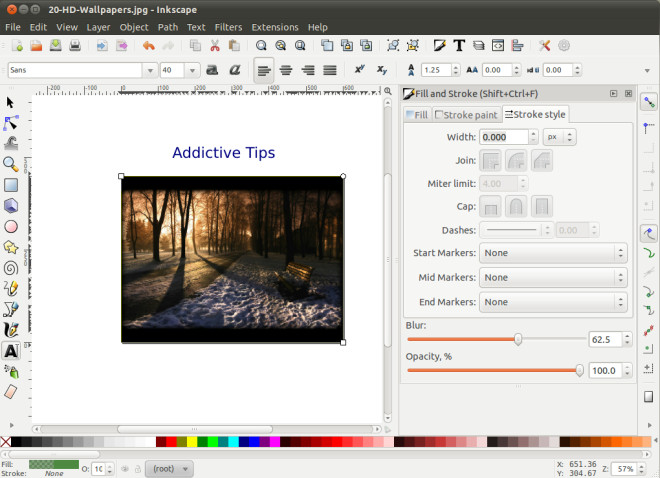Create a new document icon
This screenshot has width=660, height=478.
(17, 45)
